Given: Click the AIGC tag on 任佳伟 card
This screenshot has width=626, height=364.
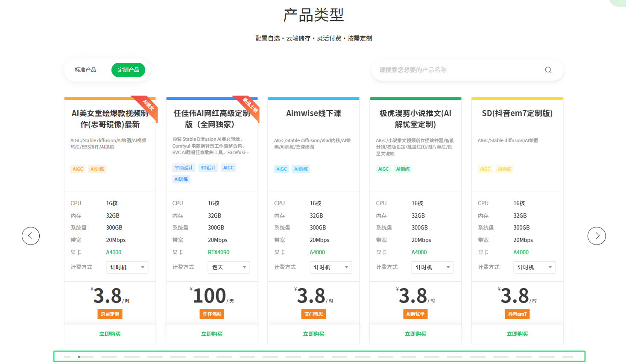Looking at the screenshot, I should [x=228, y=168].
